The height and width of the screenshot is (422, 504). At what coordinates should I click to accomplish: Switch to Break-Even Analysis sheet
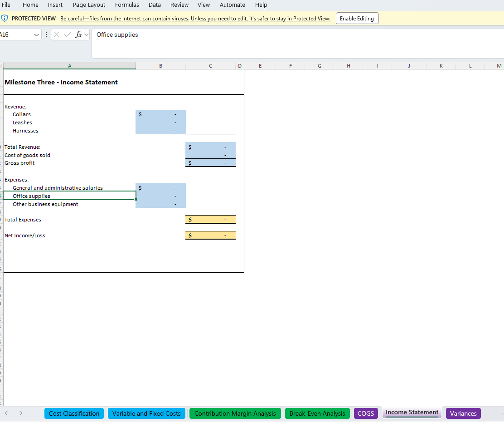pos(317,414)
